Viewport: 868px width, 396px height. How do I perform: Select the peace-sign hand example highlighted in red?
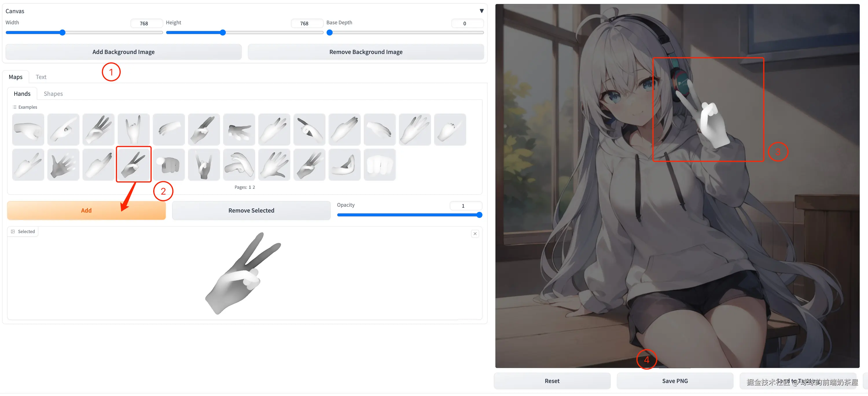[133, 165]
